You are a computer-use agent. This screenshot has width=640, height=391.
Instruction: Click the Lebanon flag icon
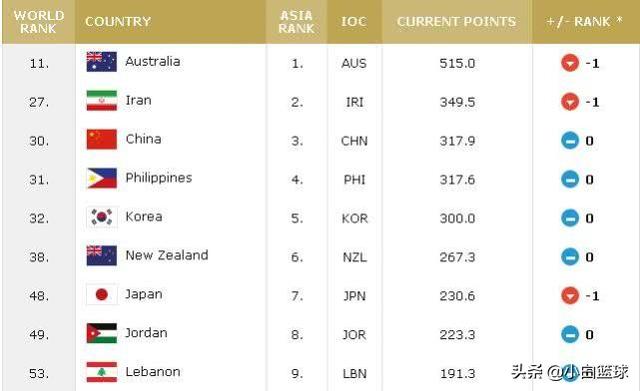click(102, 372)
